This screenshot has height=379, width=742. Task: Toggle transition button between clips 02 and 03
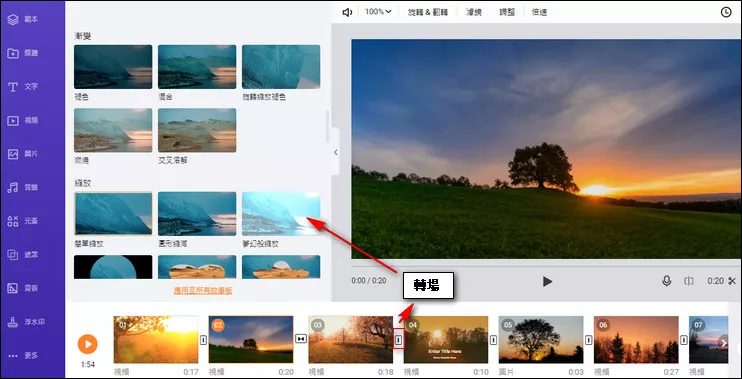(301, 339)
